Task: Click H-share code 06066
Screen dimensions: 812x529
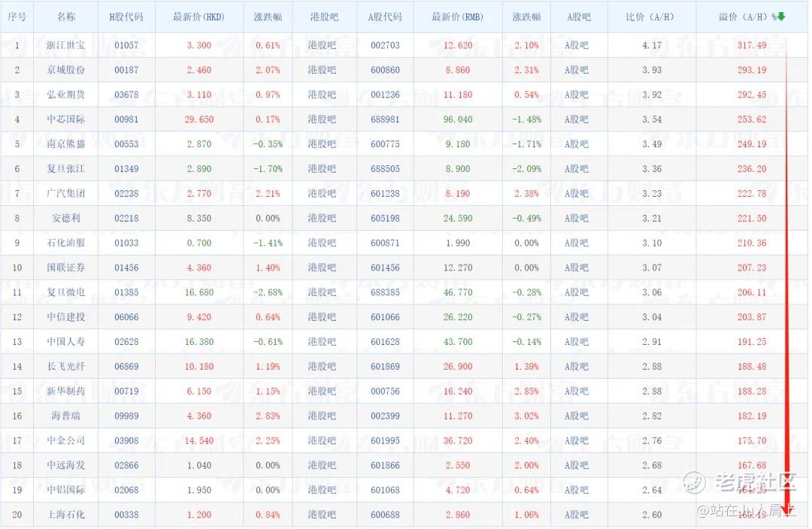Action: [126, 317]
